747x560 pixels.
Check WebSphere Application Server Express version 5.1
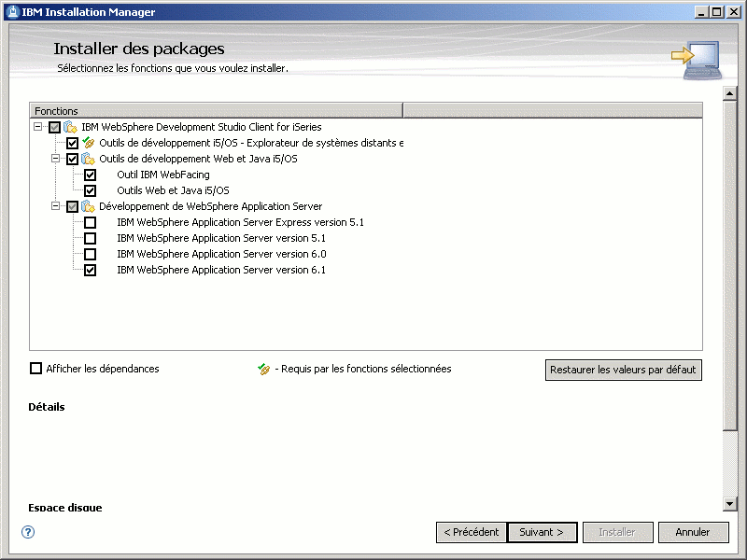click(90, 222)
